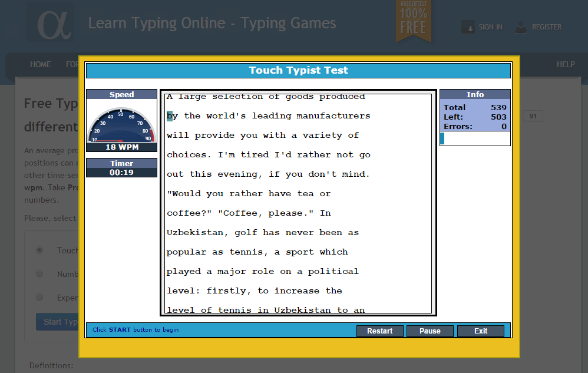Viewport: 588px width, 373px height.
Task: Click the 100% FREE ribbon badge
Action: pos(414,21)
